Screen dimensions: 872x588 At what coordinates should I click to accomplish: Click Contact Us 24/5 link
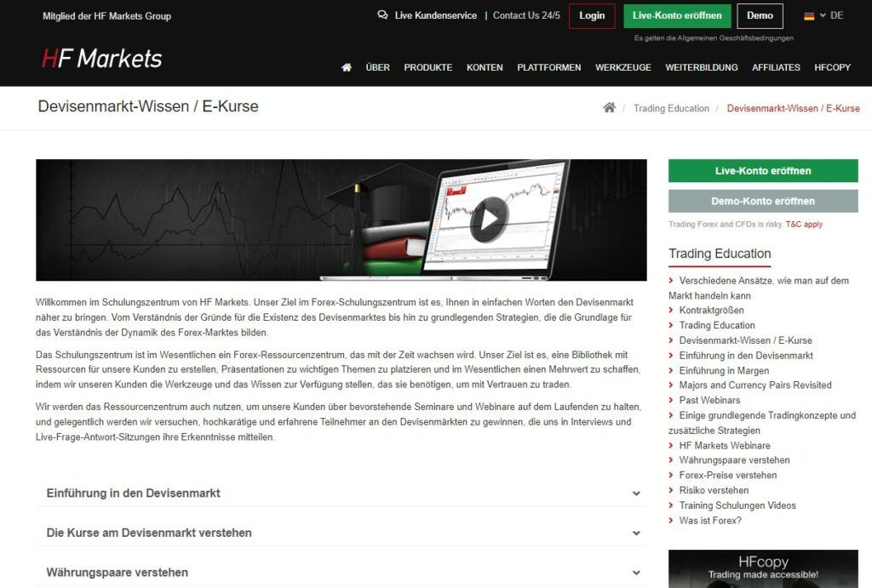pos(526,15)
